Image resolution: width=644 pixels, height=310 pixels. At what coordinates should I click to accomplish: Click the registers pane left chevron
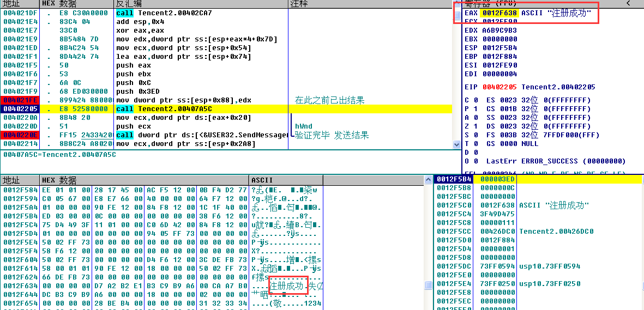[628, 3]
